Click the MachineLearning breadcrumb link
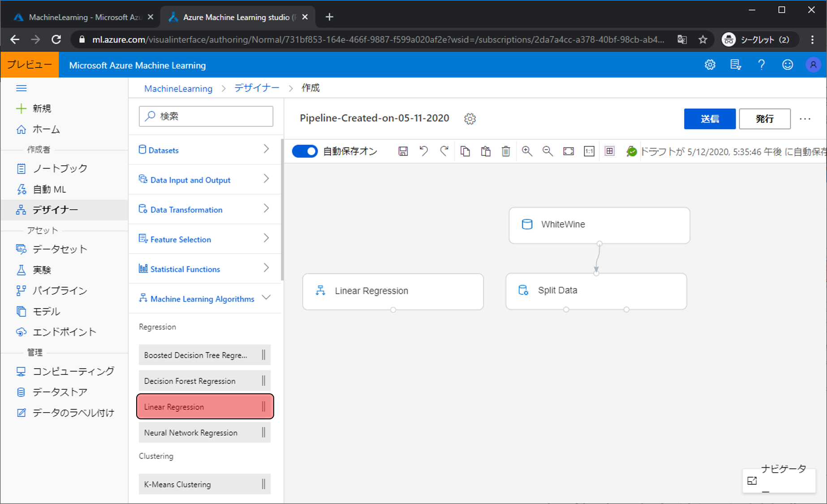The height and width of the screenshot is (504, 827). (178, 88)
